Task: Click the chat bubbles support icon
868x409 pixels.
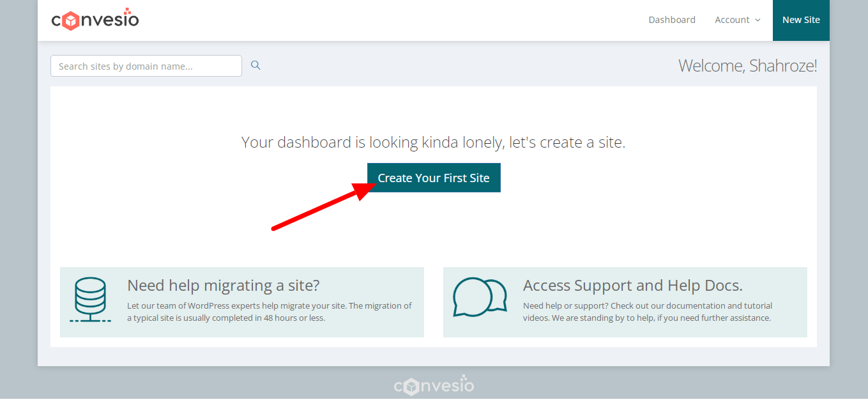Action: tap(480, 298)
